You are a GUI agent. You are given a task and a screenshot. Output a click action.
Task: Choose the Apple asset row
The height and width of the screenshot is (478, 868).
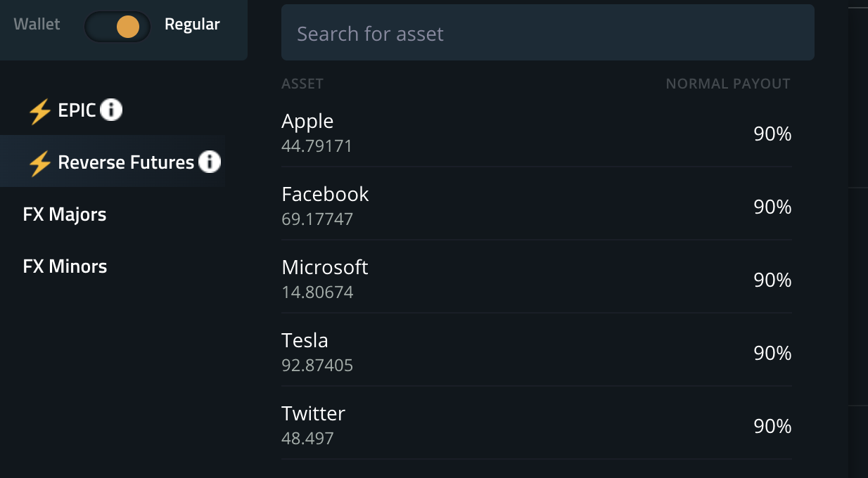[x=537, y=134]
